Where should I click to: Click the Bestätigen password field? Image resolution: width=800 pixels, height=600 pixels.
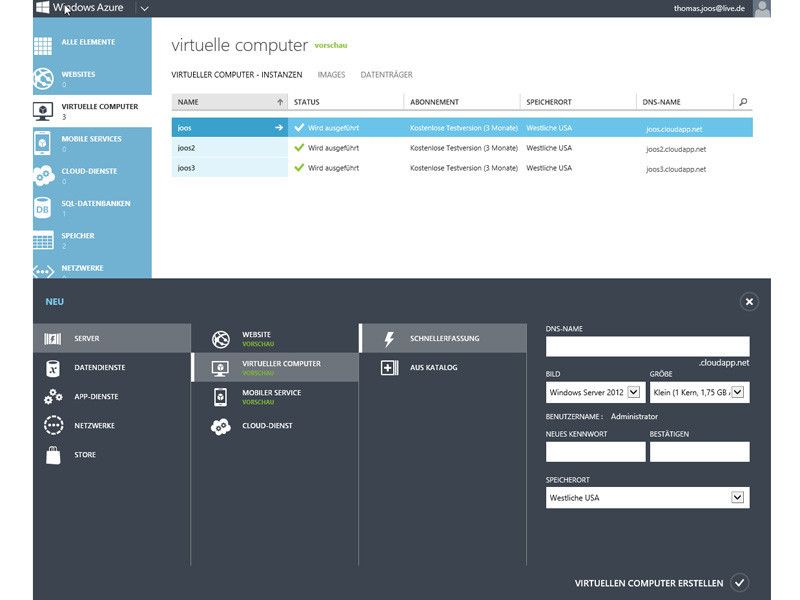699,452
